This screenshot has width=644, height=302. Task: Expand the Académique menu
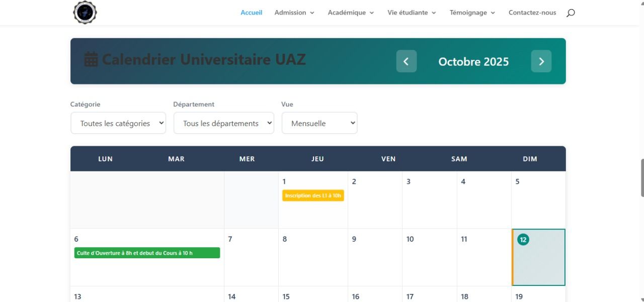pos(351,13)
